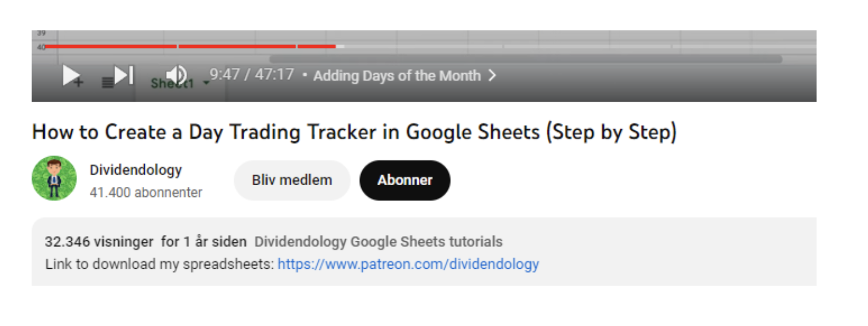Click the video title text
Viewport: 868px width, 326px height.
coord(354,133)
